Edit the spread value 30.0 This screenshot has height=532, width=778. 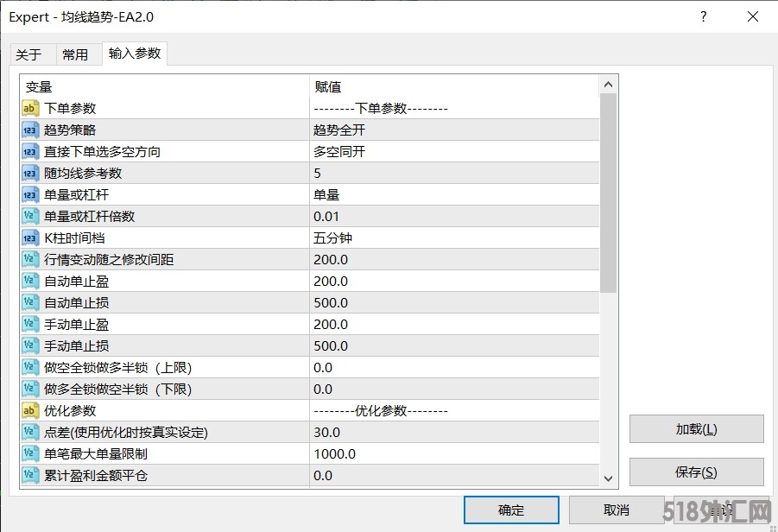(454, 432)
